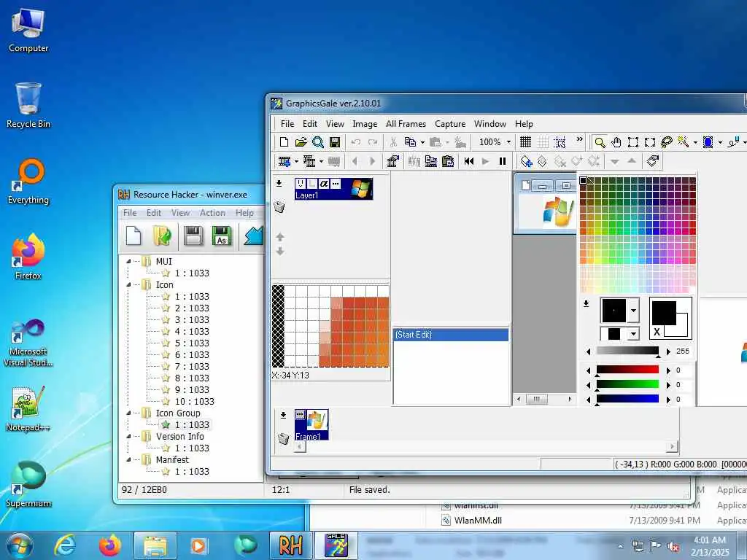
Task: Click the grayscale brightness slider bar
Action: tap(627, 351)
